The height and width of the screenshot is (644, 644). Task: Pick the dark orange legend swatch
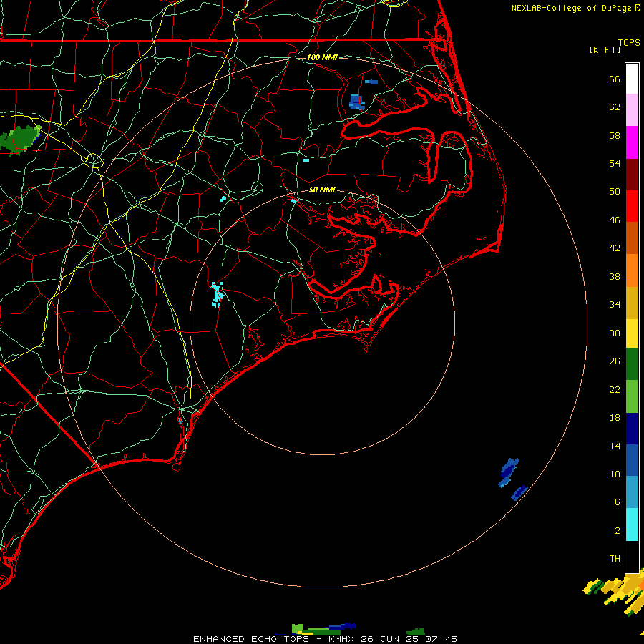coord(632,238)
